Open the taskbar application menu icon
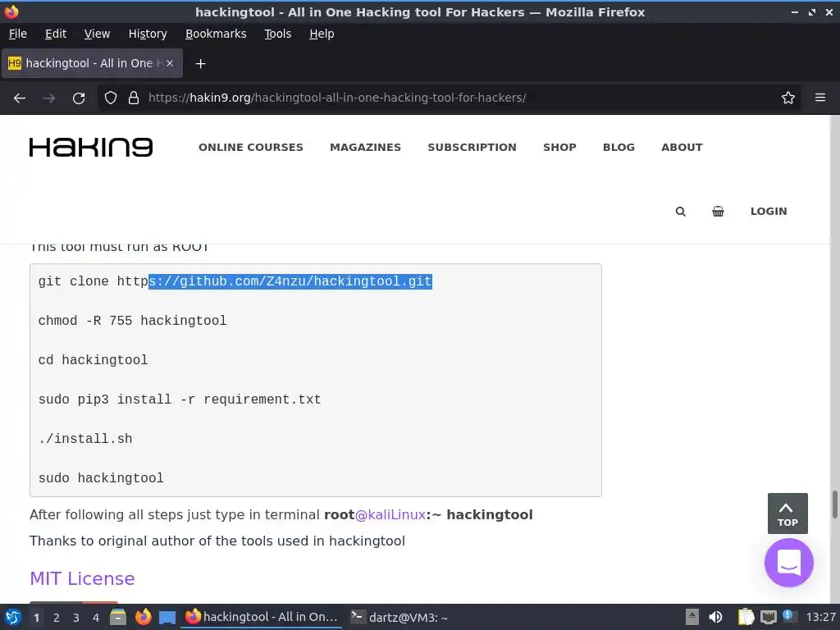This screenshot has height=630, width=840. (x=13, y=617)
